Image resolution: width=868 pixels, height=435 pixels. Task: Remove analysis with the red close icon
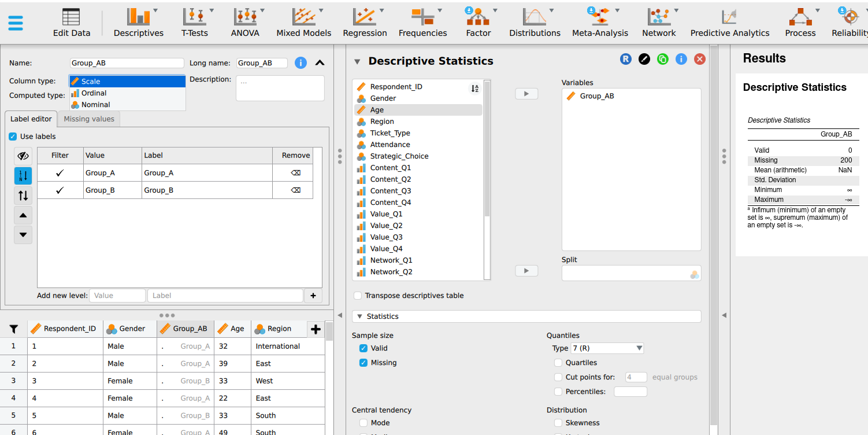click(x=700, y=59)
